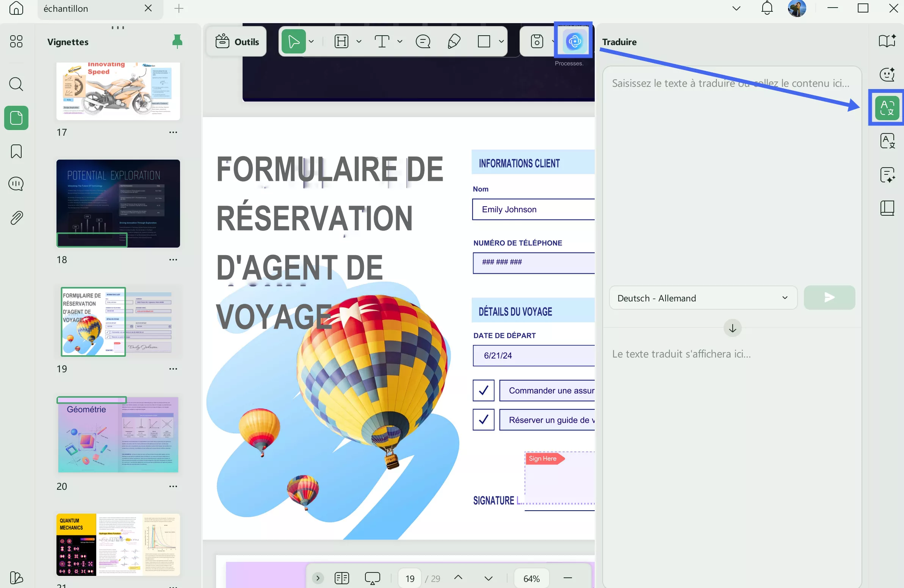Go to the next page with down arrow
Screen dimensions: 904x588
click(x=489, y=578)
